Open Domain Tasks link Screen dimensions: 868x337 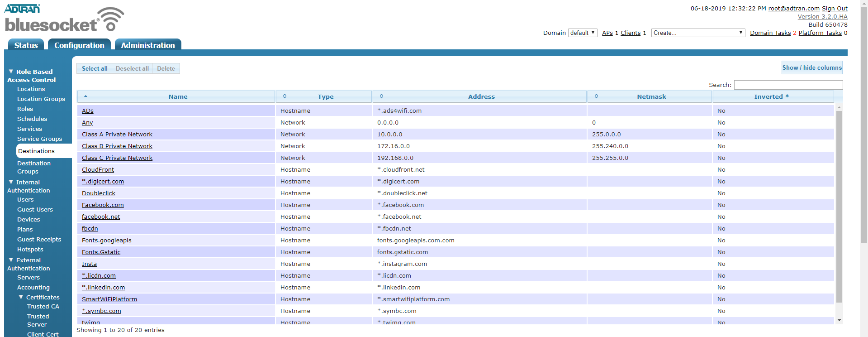(770, 33)
